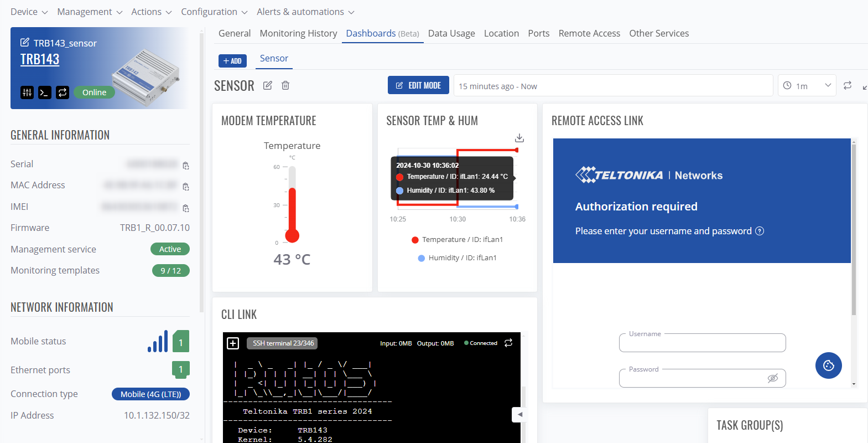Viewport: 868px width, 443px height.
Task: Click the + ADD dashboard button
Action: (x=232, y=61)
